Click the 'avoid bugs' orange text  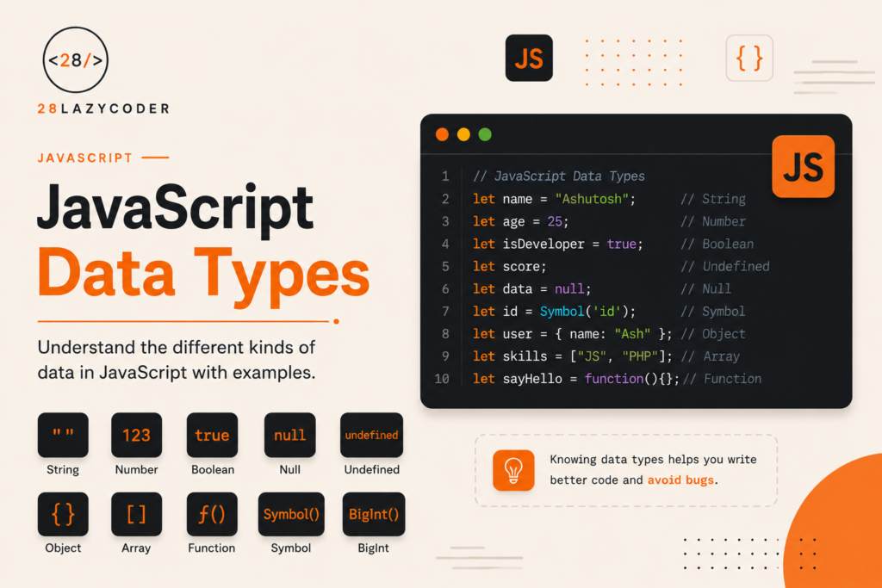[x=680, y=480]
